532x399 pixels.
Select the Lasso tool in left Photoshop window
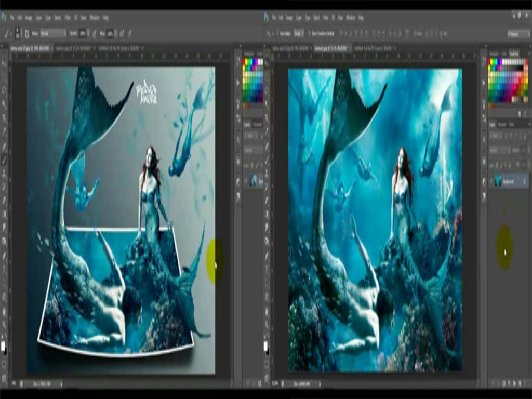click(x=4, y=91)
